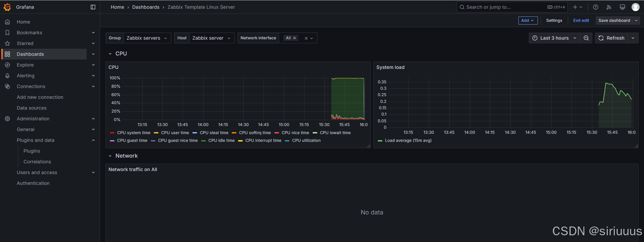
Task: Click the Save dashboard button
Action: click(x=614, y=21)
